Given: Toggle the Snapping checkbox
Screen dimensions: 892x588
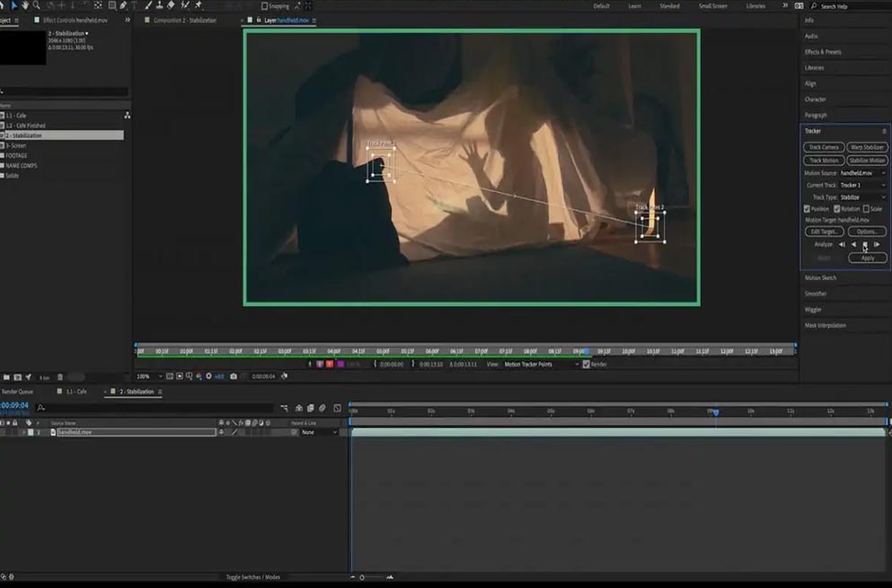Looking at the screenshot, I should click(x=264, y=6).
